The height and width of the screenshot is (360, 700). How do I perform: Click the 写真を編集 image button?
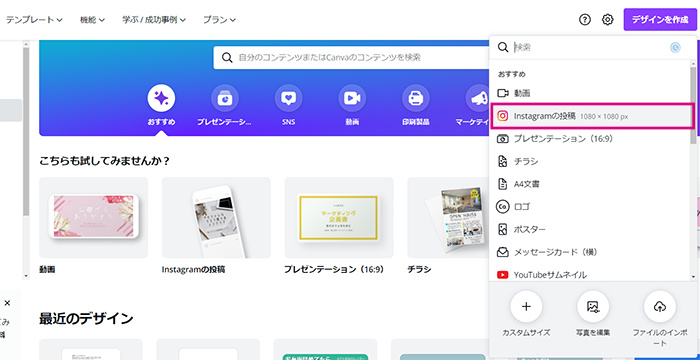pos(593,306)
